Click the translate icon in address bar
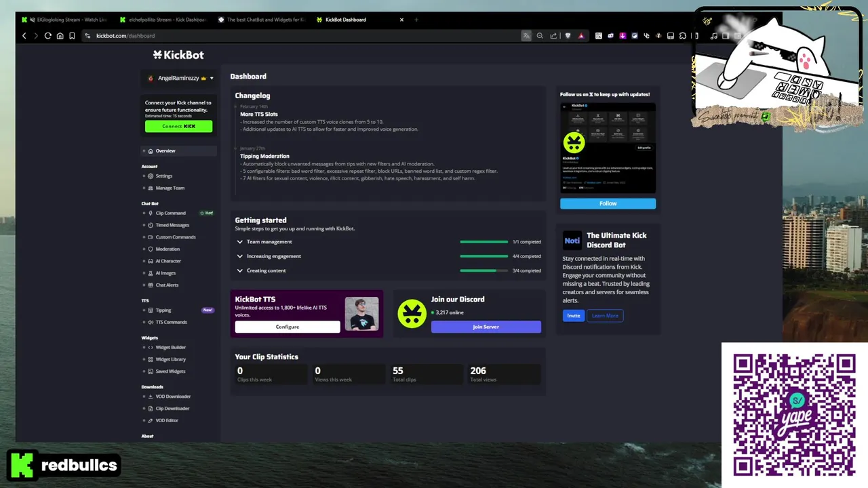868x488 pixels. tap(526, 36)
